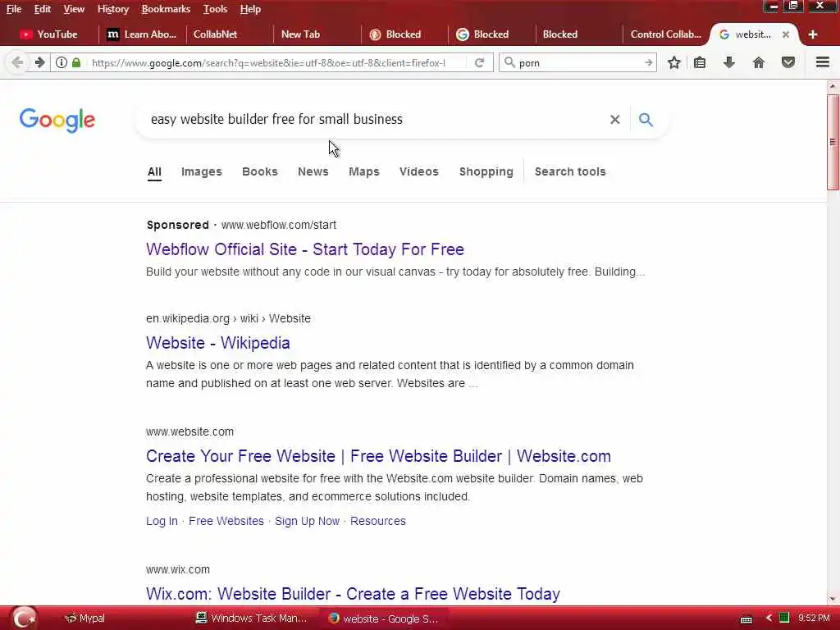Switch to the Control Collab... tab
The width and height of the screenshot is (840, 630).
666,34
